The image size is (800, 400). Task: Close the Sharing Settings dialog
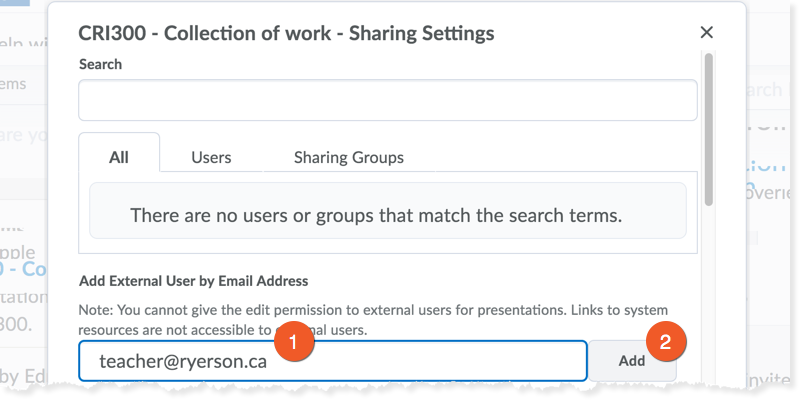coord(707,33)
